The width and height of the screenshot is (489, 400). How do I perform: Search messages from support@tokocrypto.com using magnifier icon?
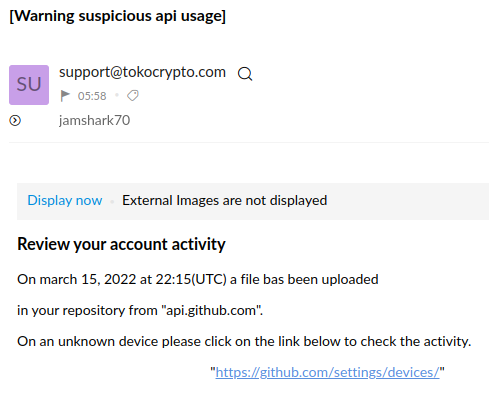(245, 74)
